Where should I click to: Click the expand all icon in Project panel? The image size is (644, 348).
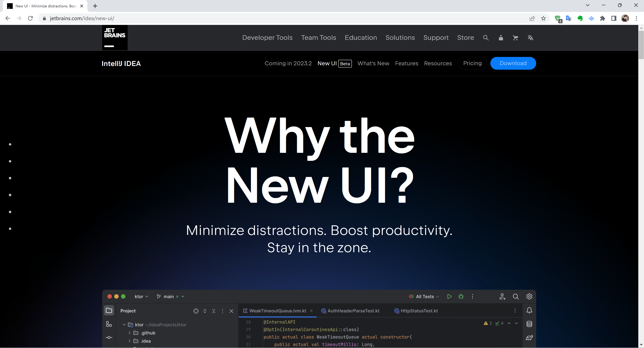(x=205, y=311)
